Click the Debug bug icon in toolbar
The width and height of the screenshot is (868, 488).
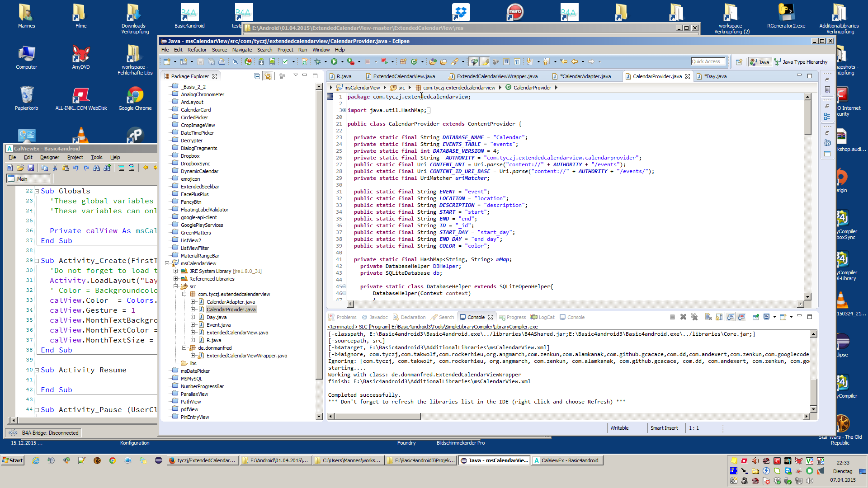point(318,62)
